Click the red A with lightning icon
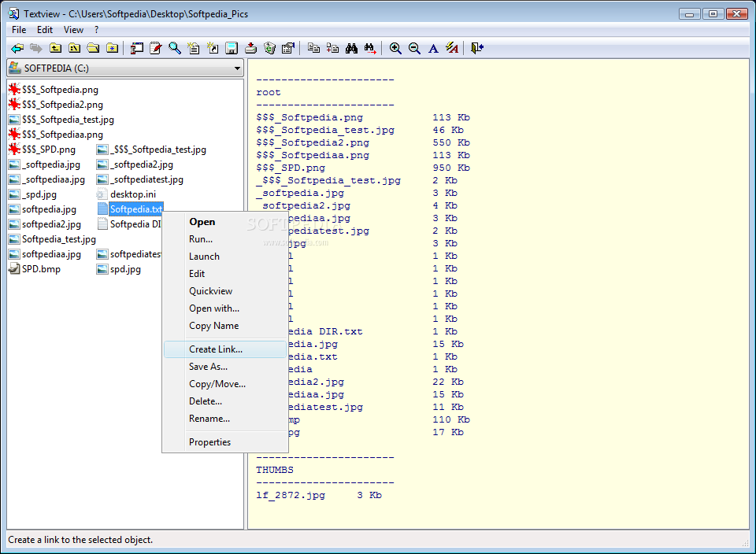 [x=452, y=48]
